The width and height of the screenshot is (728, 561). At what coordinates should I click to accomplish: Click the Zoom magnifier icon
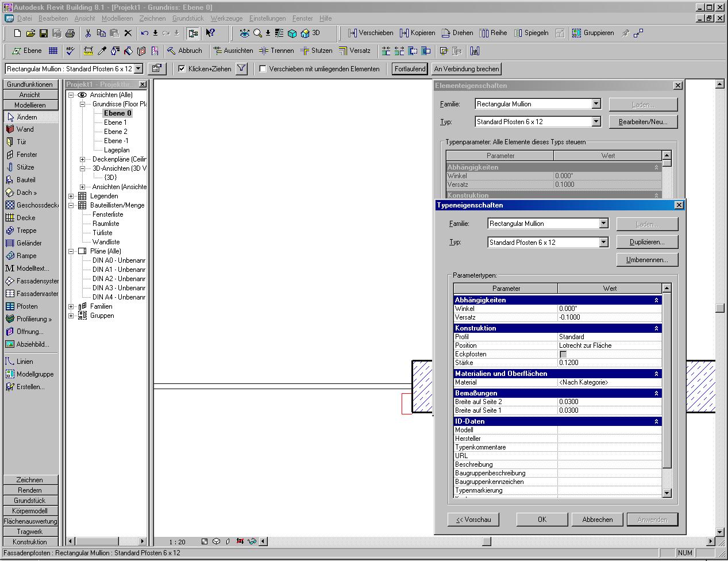pyautogui.click(x=257, y=33)
